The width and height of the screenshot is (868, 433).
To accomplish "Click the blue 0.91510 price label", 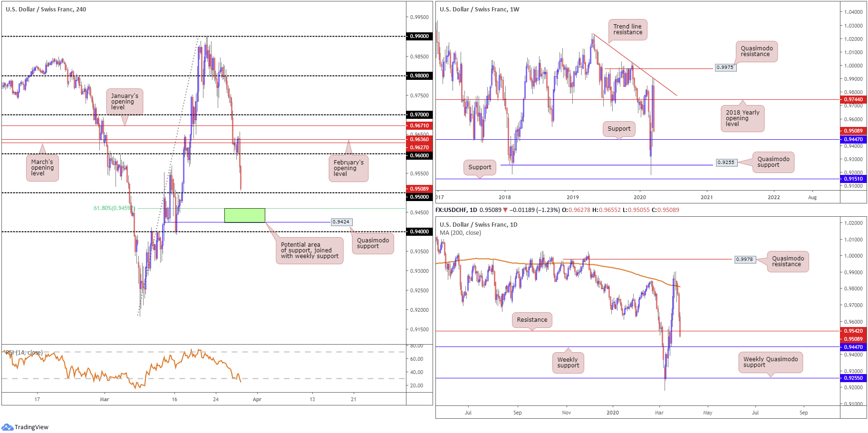I will pos(853,179).
